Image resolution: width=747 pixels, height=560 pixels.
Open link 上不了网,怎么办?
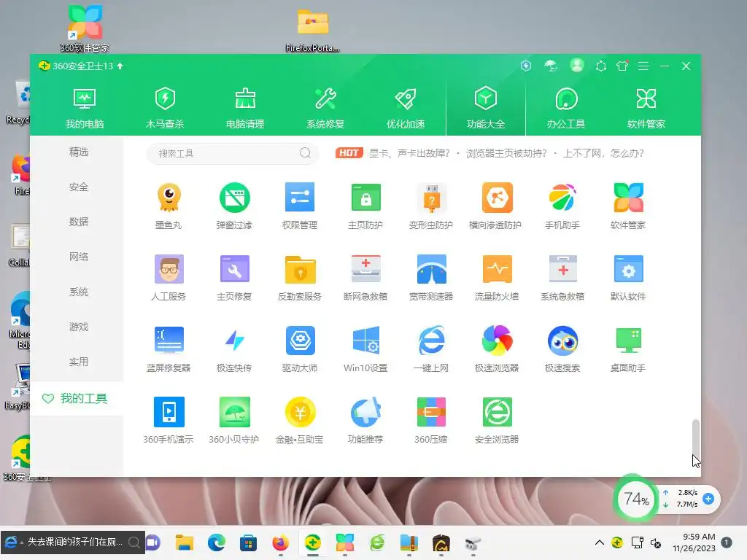[603, 153]
